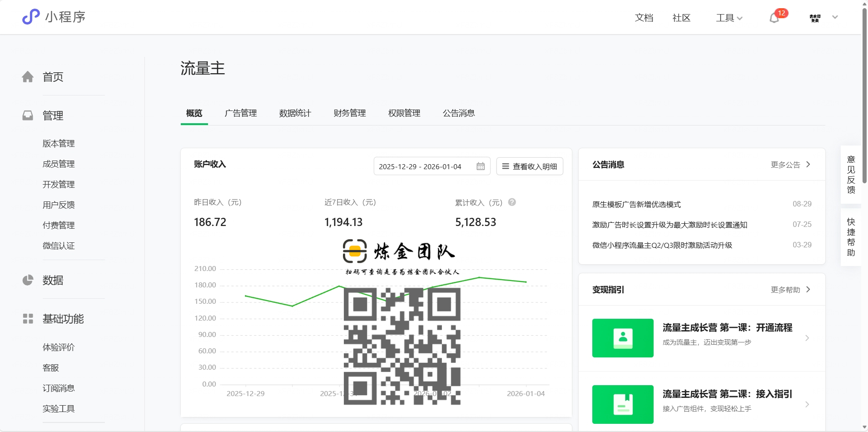Click the 数据 pie chart icon
This screenshot has height=432, width=868.
(x=28, y=280)
